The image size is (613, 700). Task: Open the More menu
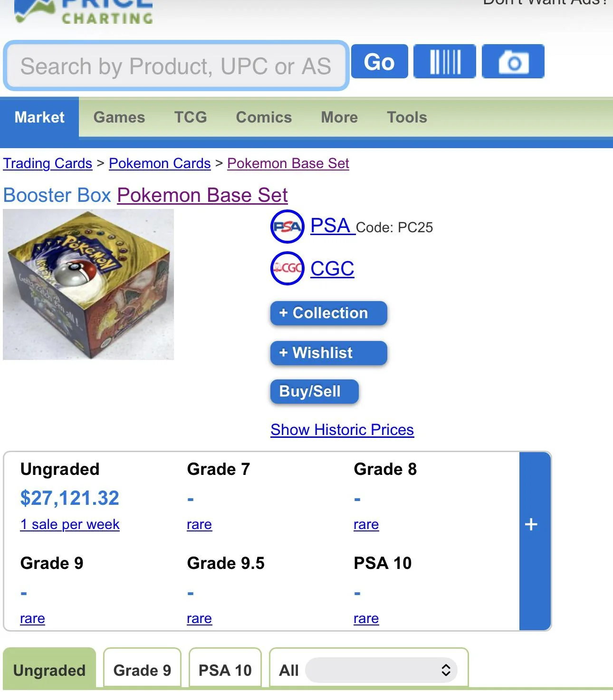point(339,117)
